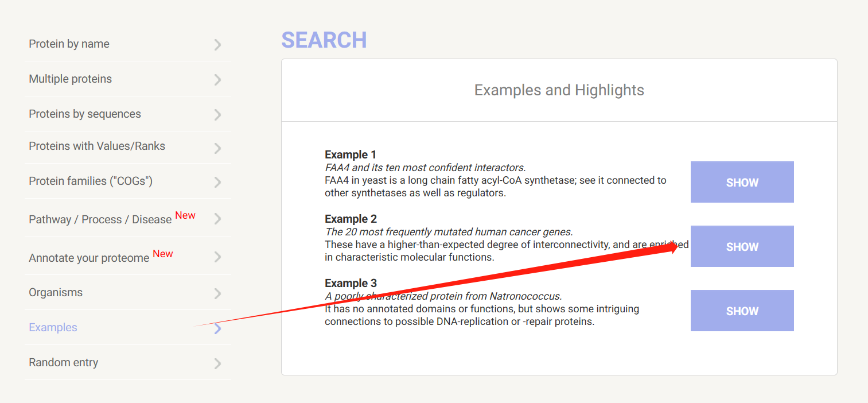Select the Multiple proteins menu item
Viewport: 868px width, 403px height.
point(70,79)
